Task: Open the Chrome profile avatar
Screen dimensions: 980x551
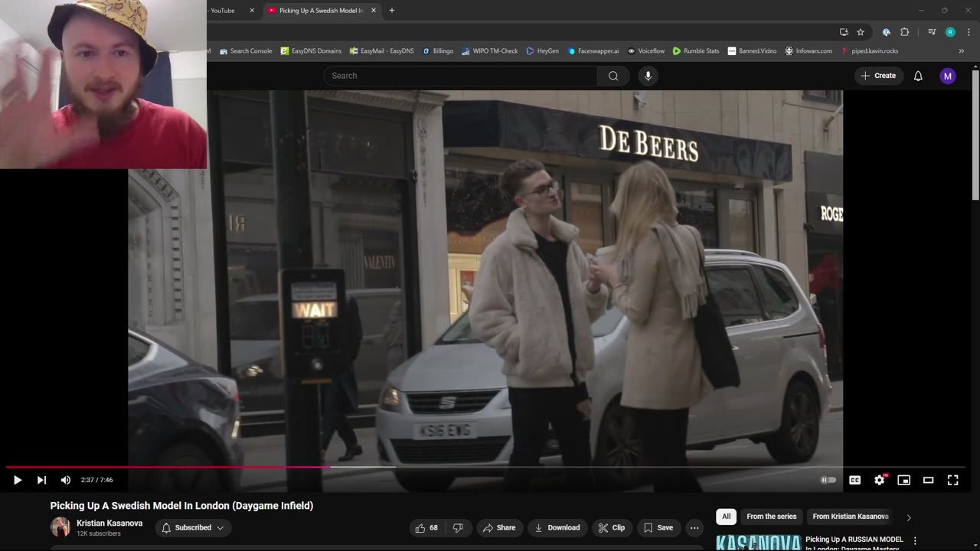Action: pyautogui.click(x=950, y=32)
